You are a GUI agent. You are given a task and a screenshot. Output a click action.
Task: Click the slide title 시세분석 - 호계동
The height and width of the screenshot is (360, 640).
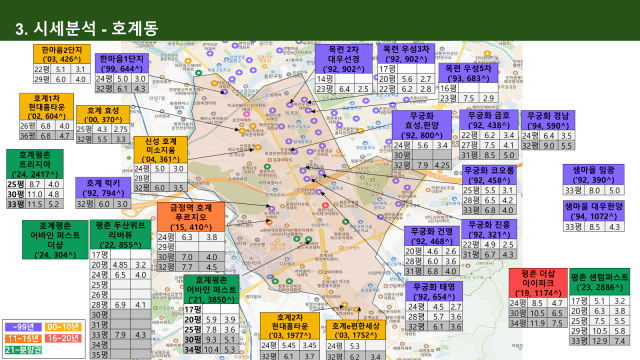pos(87,28)
